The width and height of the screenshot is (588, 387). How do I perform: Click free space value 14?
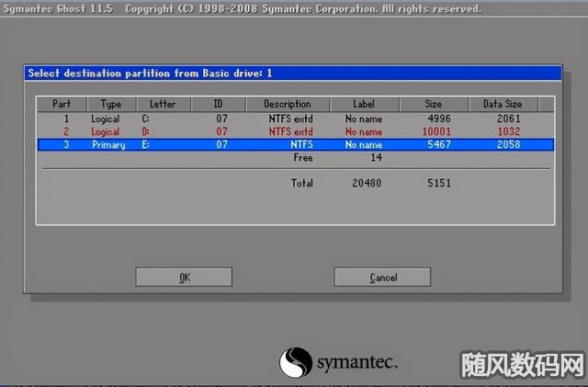(x=376, y=158)
